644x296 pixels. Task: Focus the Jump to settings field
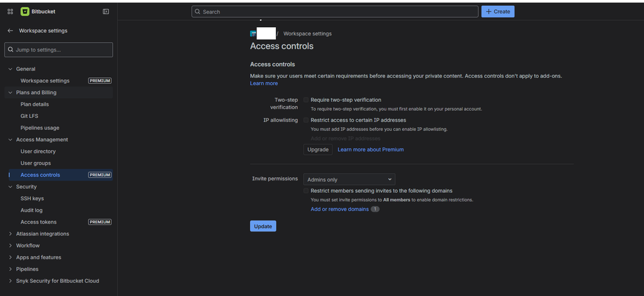click(x=58, y=50)
